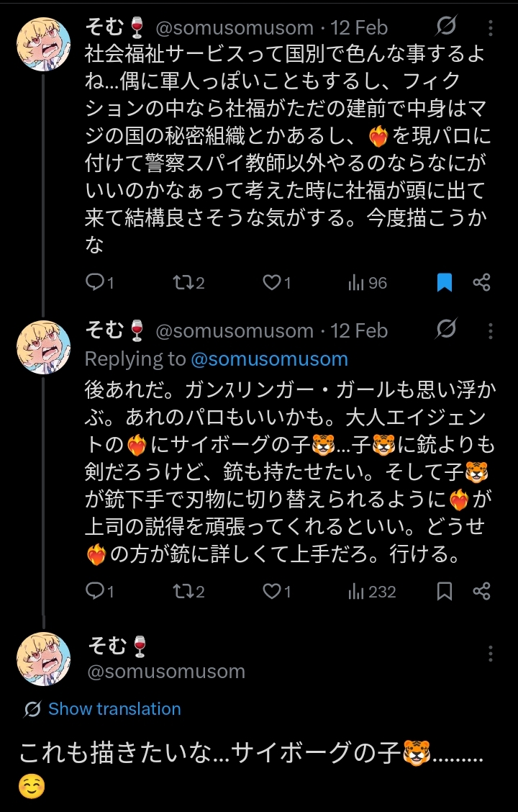Open more options for second tweet
Image resolution: width=518 pixels, height=812 pixels.
(x=491, y=331)
